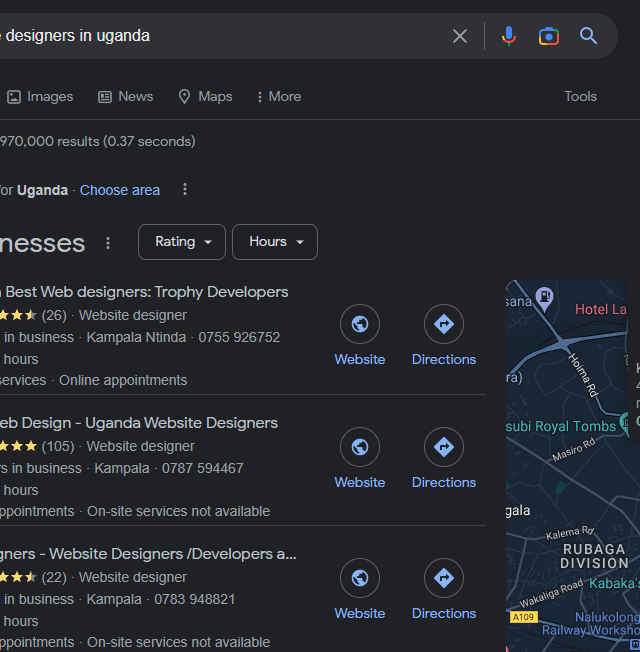Click Royal Tombs landmark on the map
The image size is (640, 652).
[x=560, y=426]
